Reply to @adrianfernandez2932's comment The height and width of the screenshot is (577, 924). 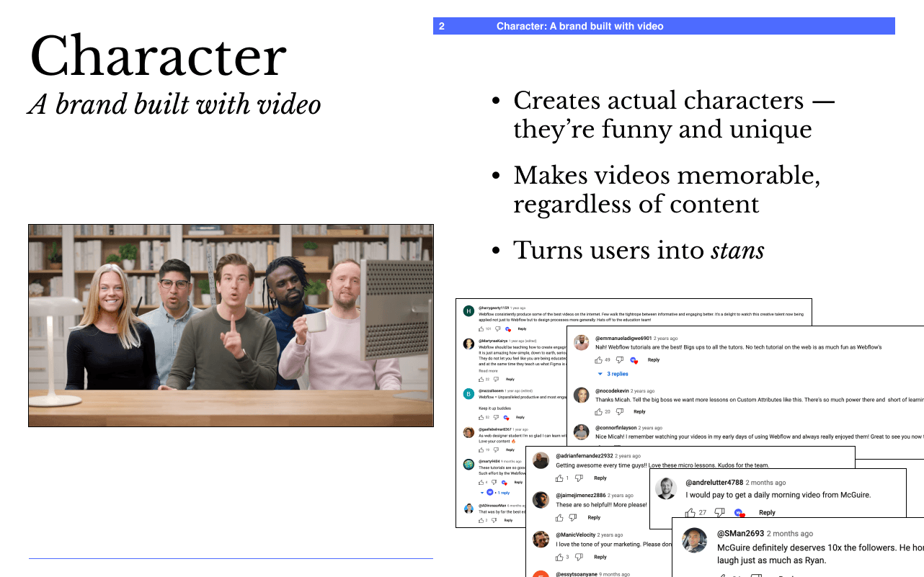tap(600, 478)
